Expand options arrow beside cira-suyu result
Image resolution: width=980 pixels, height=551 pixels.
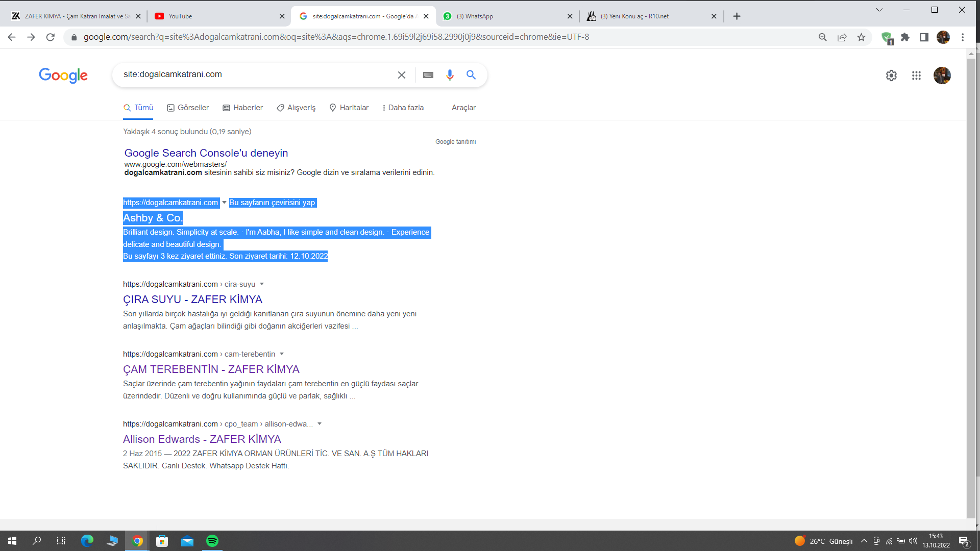coord(262,284)
